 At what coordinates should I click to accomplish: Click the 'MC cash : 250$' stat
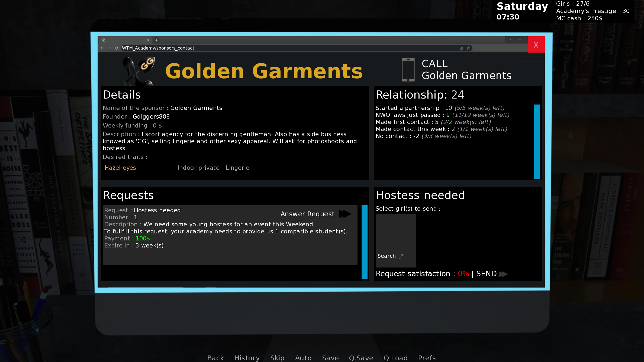pyautogui.click(x=579, y=18)
